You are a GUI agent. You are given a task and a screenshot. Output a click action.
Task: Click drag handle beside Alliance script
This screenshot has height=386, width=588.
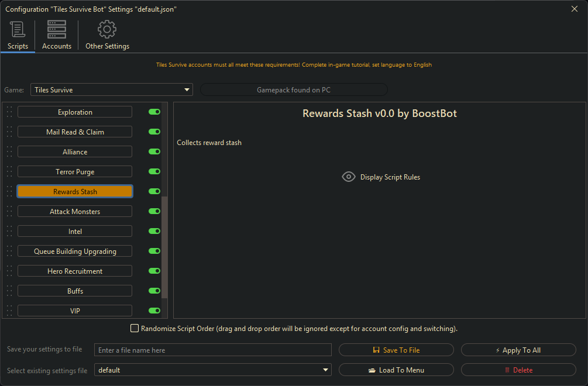9,152
